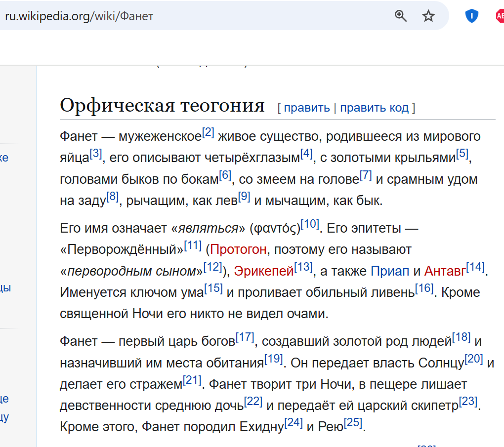
Task: Jump to footnote reference [7]
Action: (366, 175)
